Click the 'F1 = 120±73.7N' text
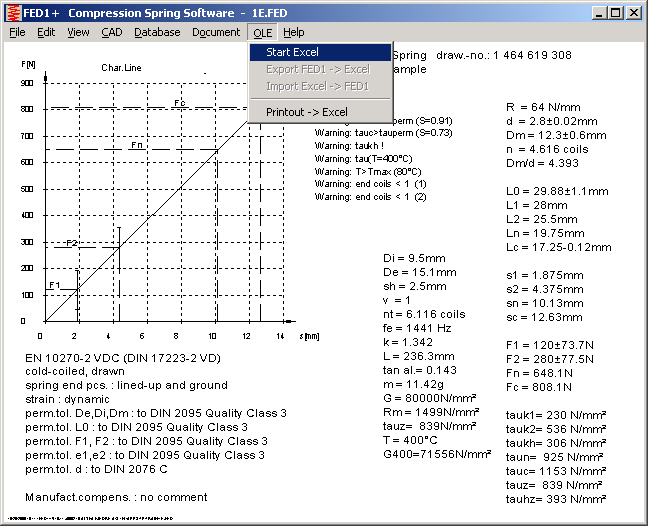 pyautogui.click(x=550, y=345)
